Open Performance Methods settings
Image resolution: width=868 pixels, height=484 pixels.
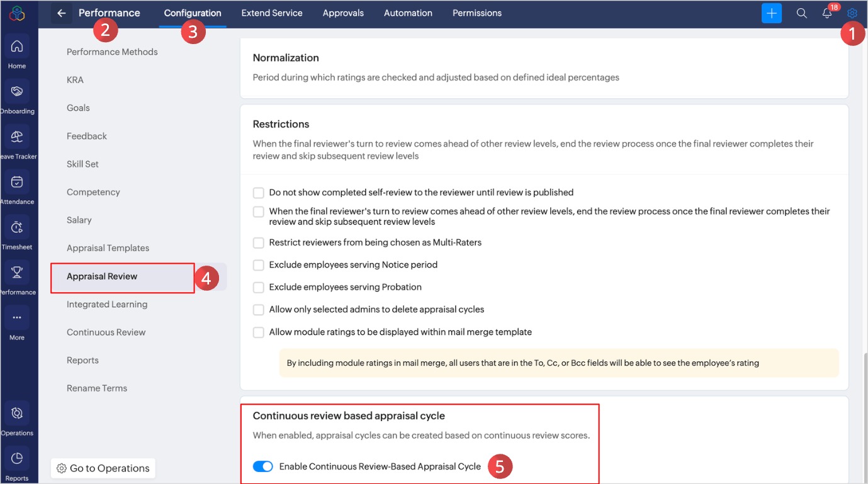(x=112, y=52)
